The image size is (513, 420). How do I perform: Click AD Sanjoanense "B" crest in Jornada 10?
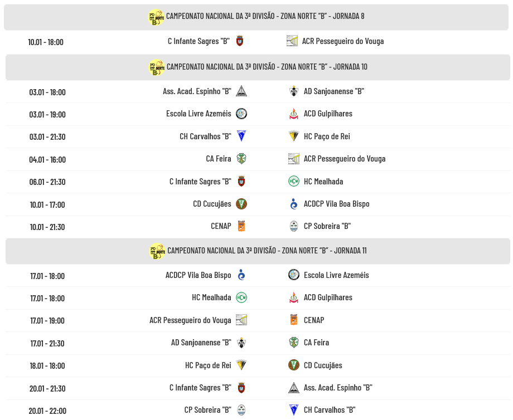(294, 91)
